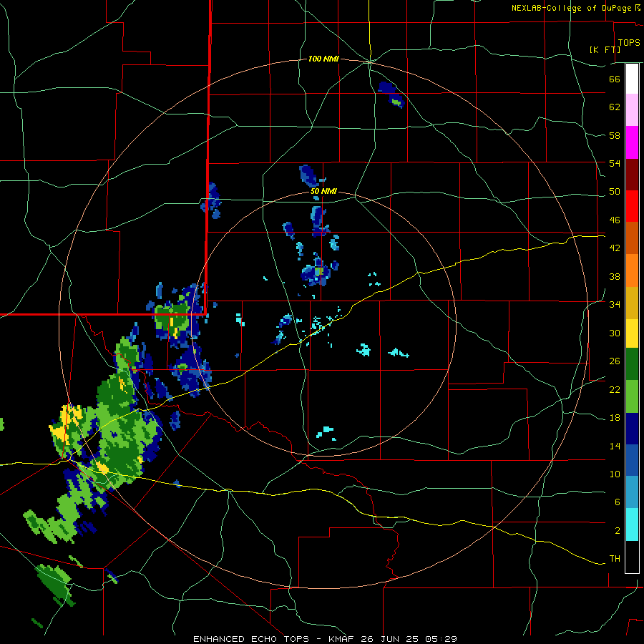
Task: Click the isolated echo below 100 NMI label
Action: click(392, 94)
